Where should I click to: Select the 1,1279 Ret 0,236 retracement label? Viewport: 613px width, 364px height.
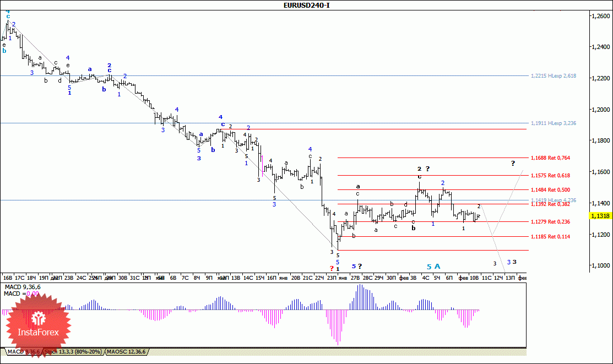point(550,222)
